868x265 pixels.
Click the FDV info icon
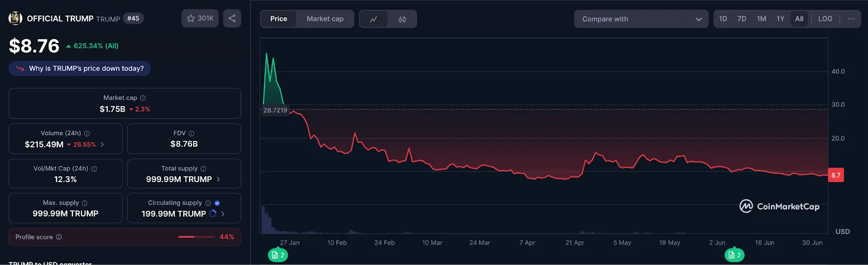(x=192, y=133)
